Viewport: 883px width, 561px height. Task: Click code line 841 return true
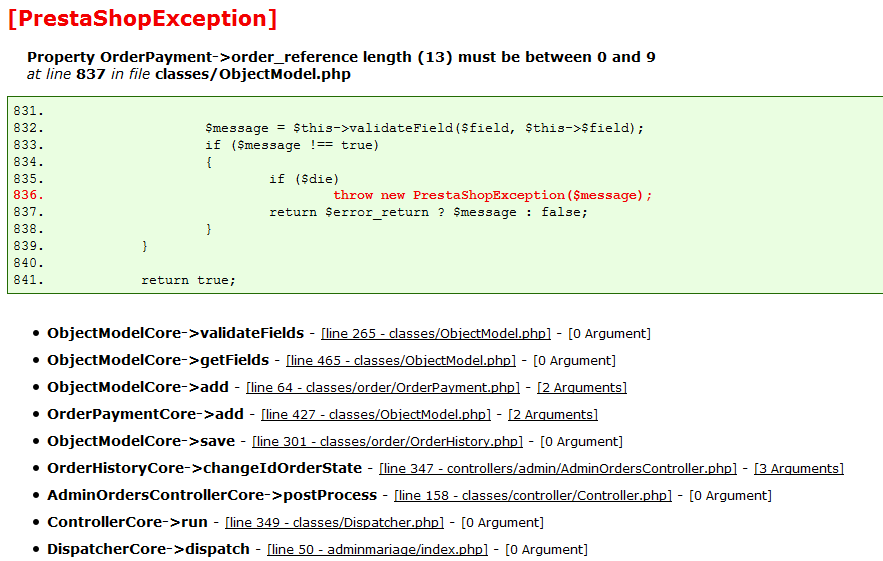click(188, 280)
